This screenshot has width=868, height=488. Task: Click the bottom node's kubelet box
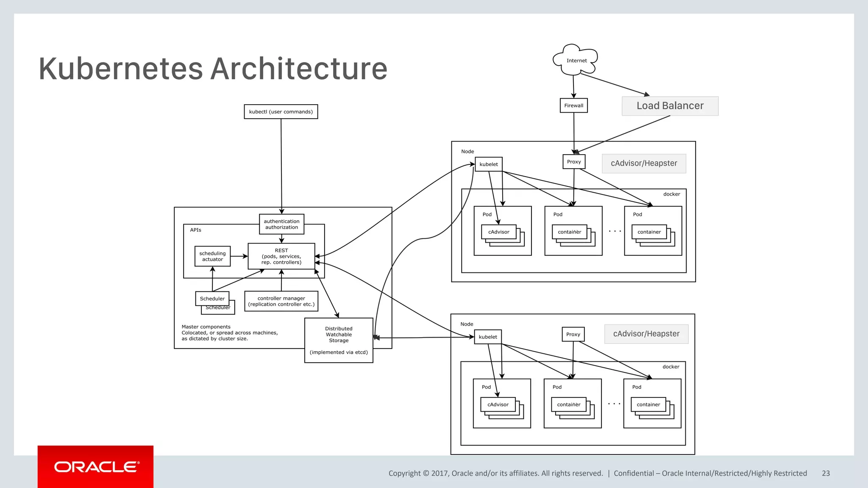click(487, 337)
